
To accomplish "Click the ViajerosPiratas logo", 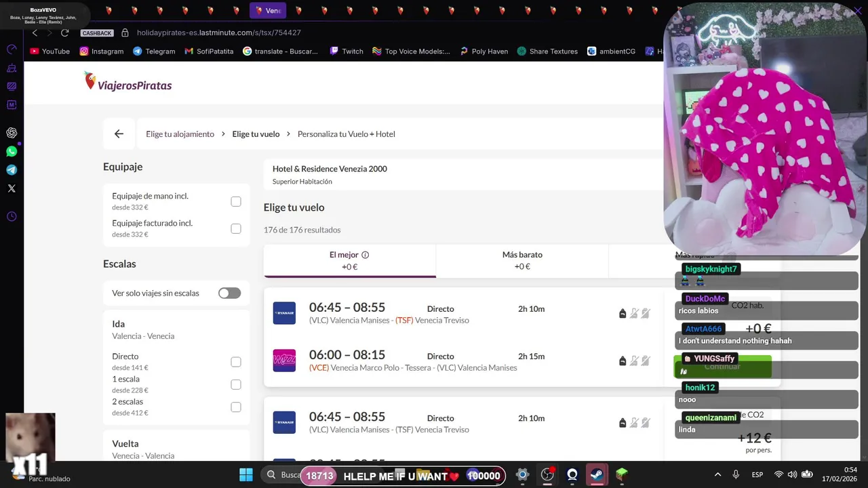I will click(x=127, y=82).
